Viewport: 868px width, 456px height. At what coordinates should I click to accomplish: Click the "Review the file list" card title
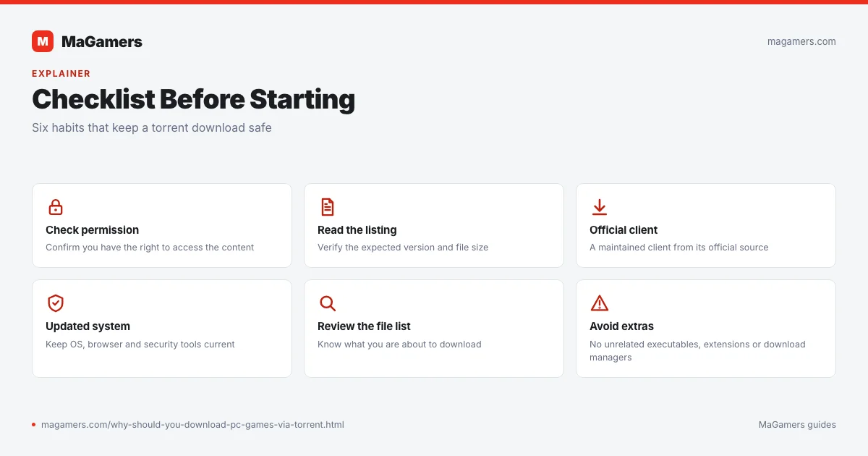tap(364, 326)
